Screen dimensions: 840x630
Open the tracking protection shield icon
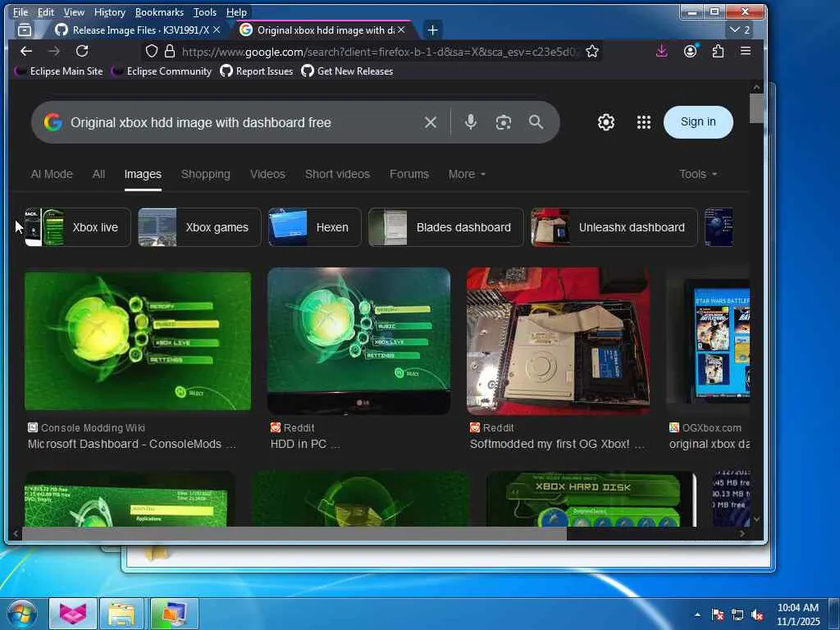click(x=152, y=51)
